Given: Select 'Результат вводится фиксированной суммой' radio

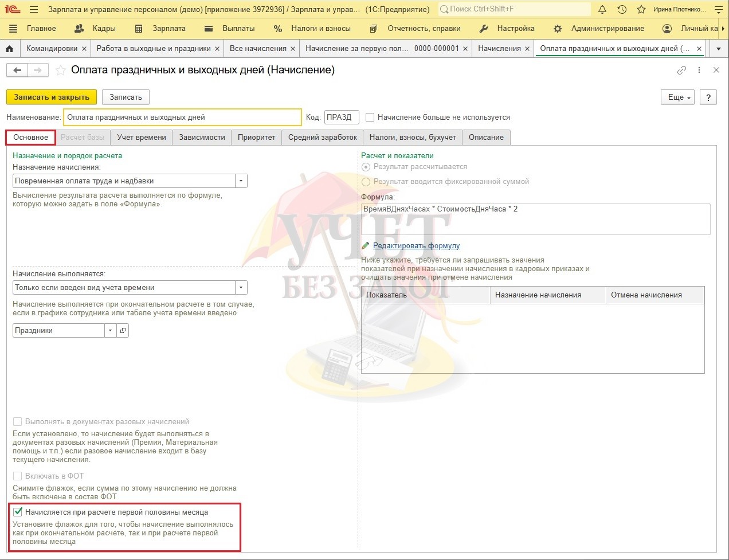Looking at the screenshot, I should click(366, 182).
